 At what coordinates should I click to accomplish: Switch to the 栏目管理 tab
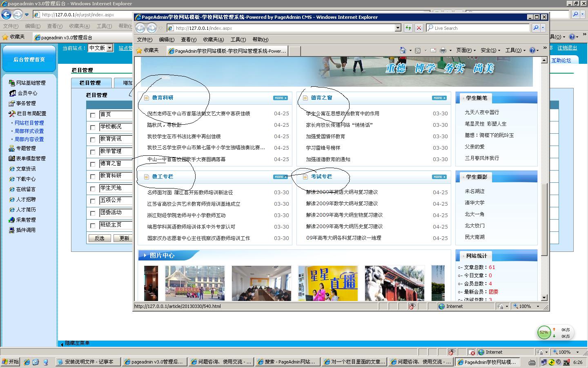[90, 83]
